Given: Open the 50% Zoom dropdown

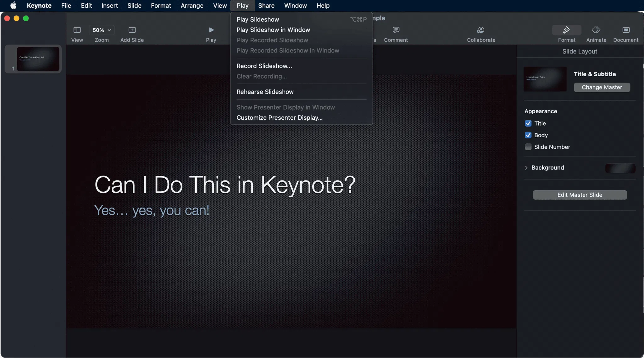Looking at the screenshot, I should (102, 30).
